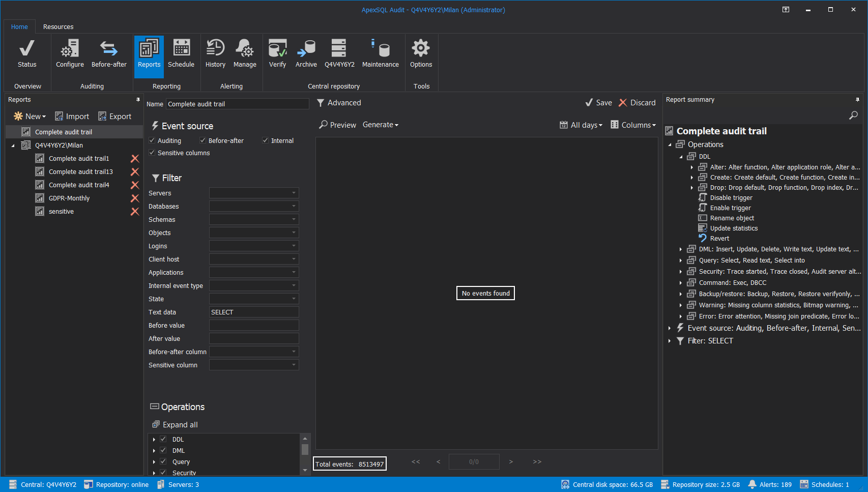The height and width of the screenshot is (492, 868).
Task: Click the Preview button
Action: point(338,125)
